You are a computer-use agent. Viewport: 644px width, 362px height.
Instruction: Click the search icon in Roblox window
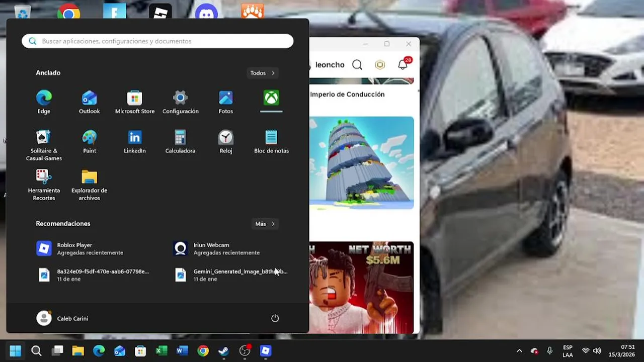[x=357, y=65]
